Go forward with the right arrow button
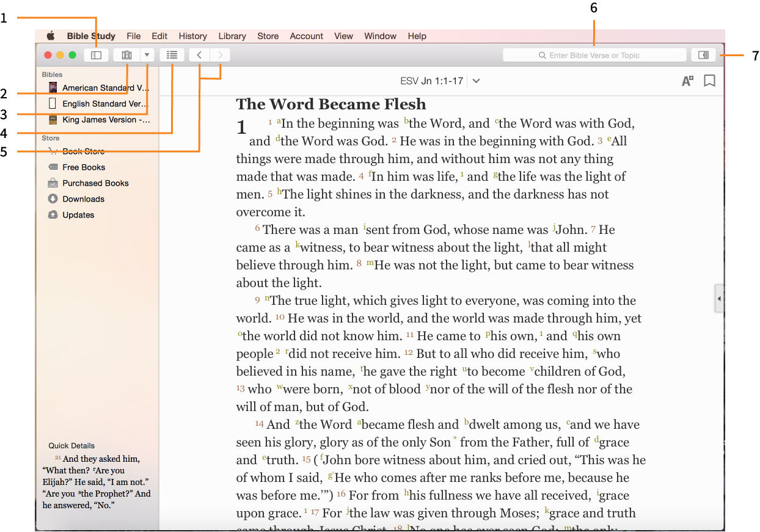Screen dimensions: 760x532 [x=220, y=55]
